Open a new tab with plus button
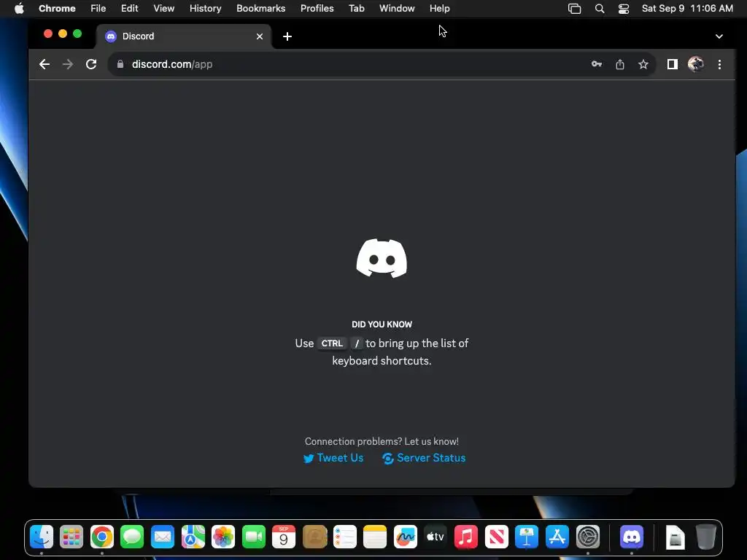 click(x=287, y=36)
